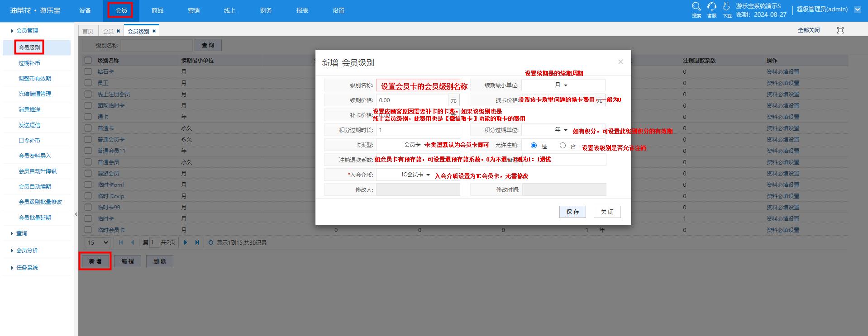
Task: Open the 设置 top menu
Action: coord(339,10)
